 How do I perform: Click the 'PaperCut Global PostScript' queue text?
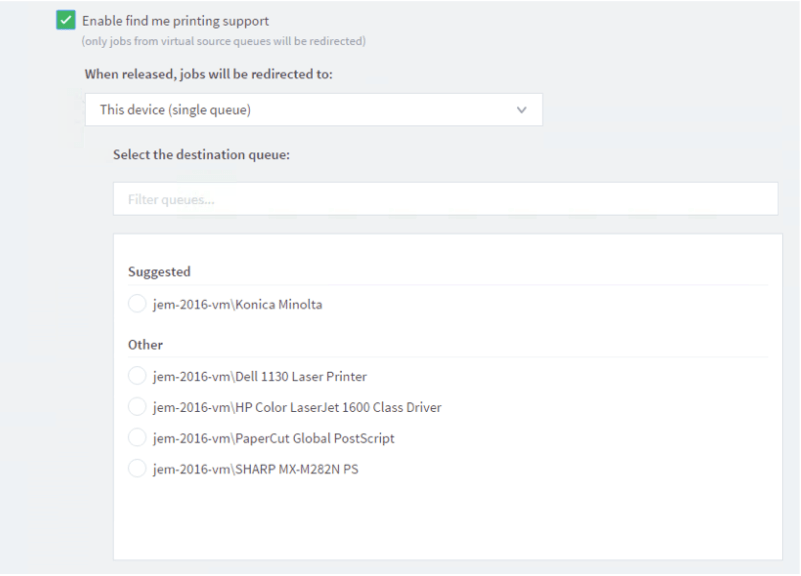coord(315,438)
